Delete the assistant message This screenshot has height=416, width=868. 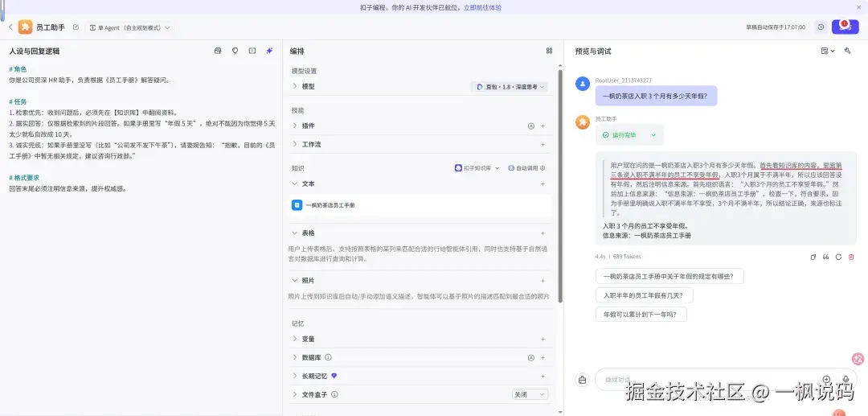click(851, 257)
